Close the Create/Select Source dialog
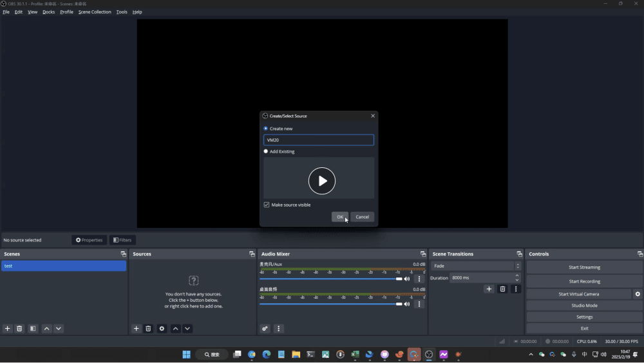 click(x=373, y=116)
